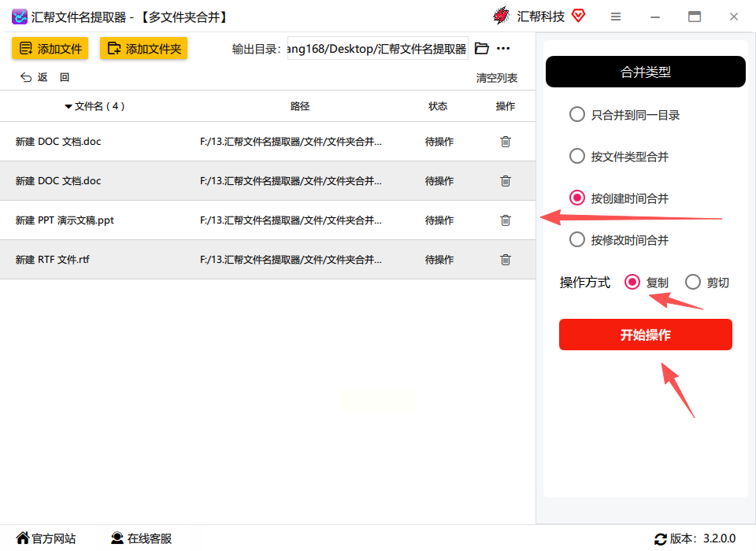This screenshot has height=551, width=756.
Task: Delete second 新建 DOC 文档.doc row
Action: click(x=506, y=181)
